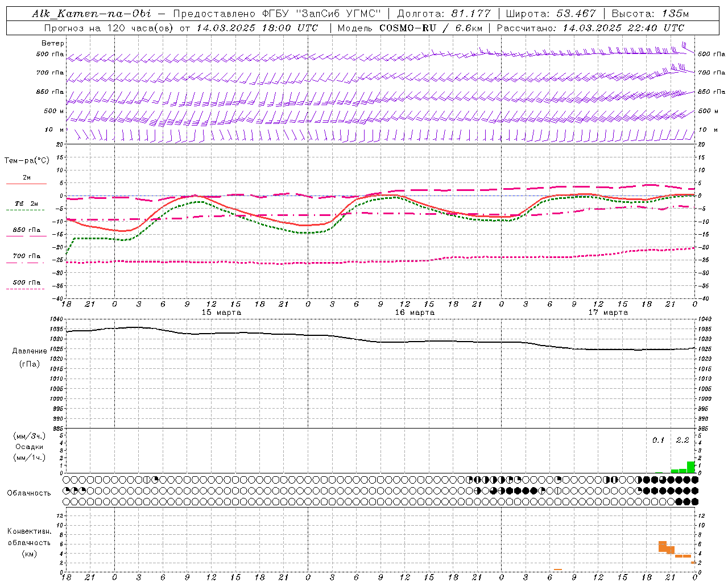Click the 15 марта date label

pyautogui.click(x=221, y=313)
